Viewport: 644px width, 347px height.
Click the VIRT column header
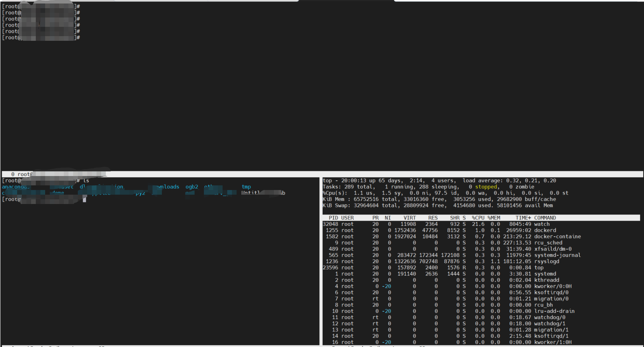click(410, 218)
